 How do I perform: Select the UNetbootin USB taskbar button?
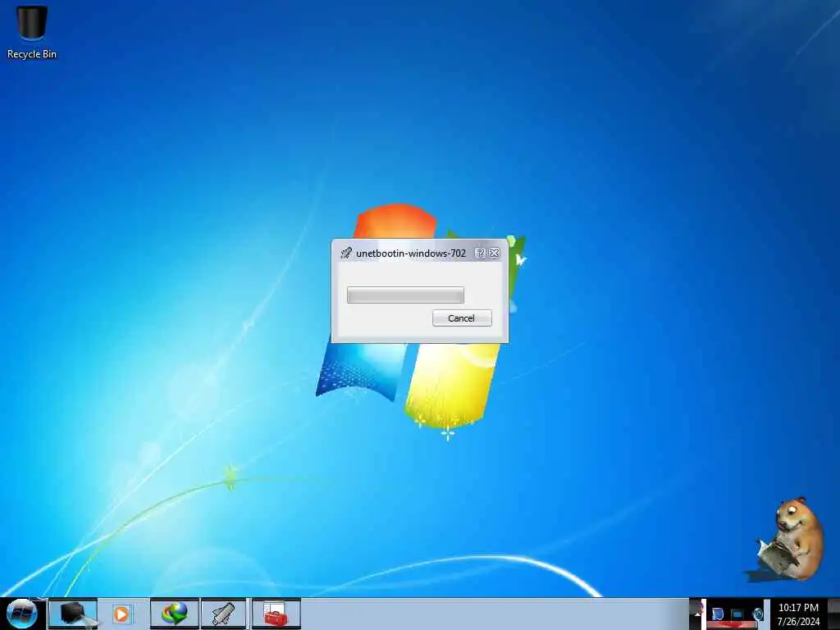tap(223, 614)
